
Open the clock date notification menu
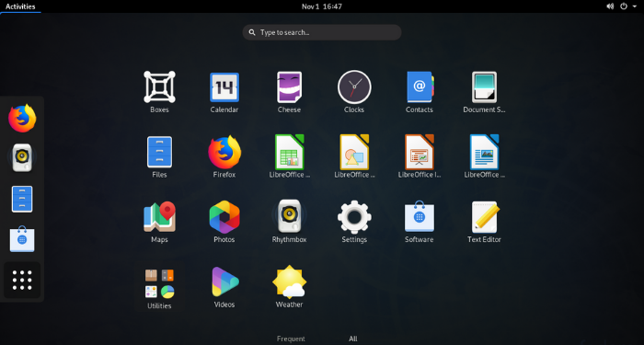coord(322,6)
